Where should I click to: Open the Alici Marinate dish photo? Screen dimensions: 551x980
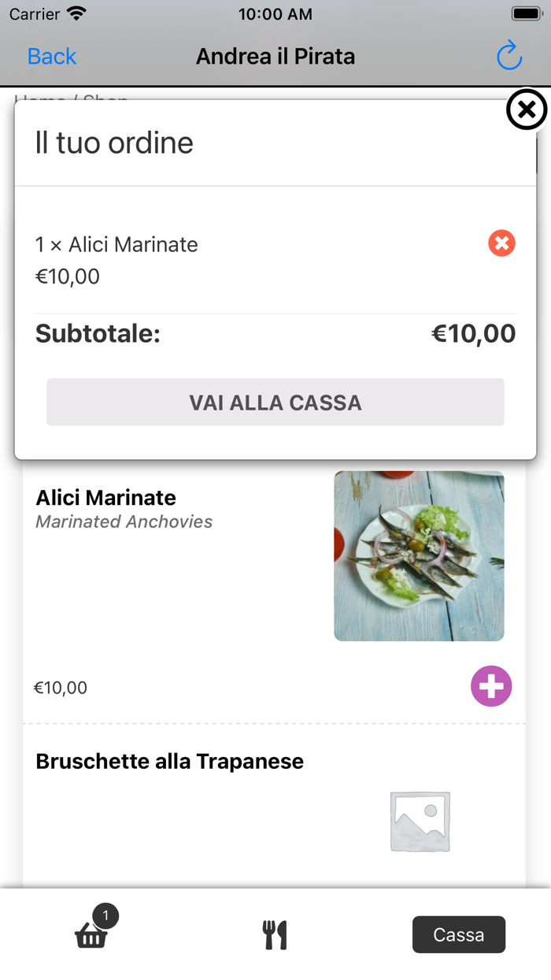click(419, 555)
